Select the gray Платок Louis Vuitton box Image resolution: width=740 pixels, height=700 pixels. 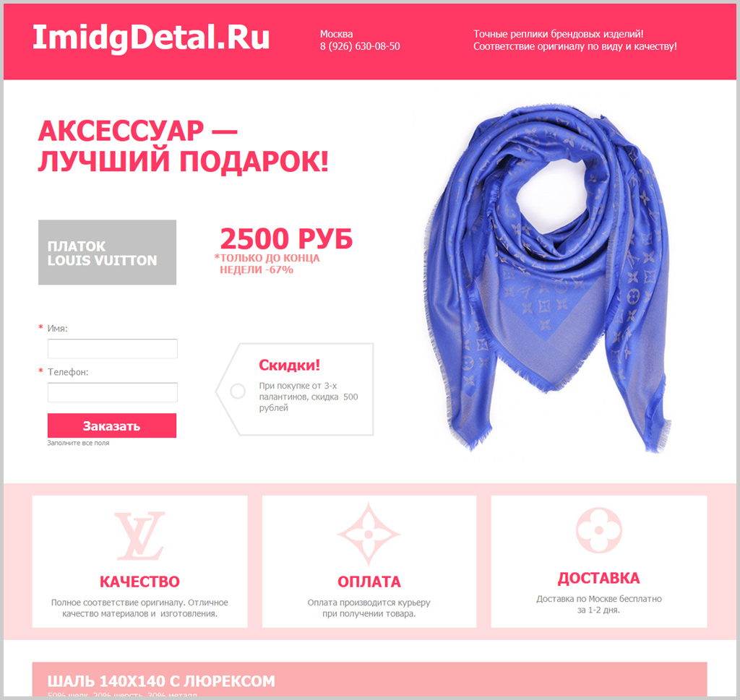point(107,252)
